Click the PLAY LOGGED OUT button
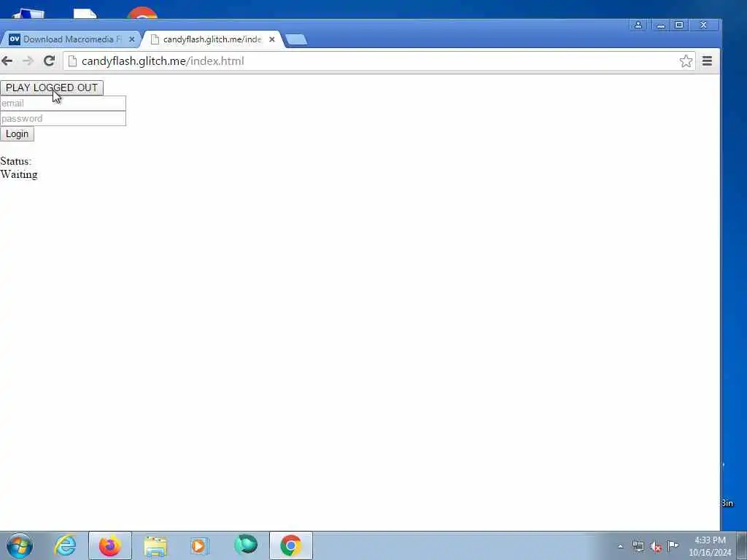The height and width of the screenshot is (560, 747). point(52,87)
